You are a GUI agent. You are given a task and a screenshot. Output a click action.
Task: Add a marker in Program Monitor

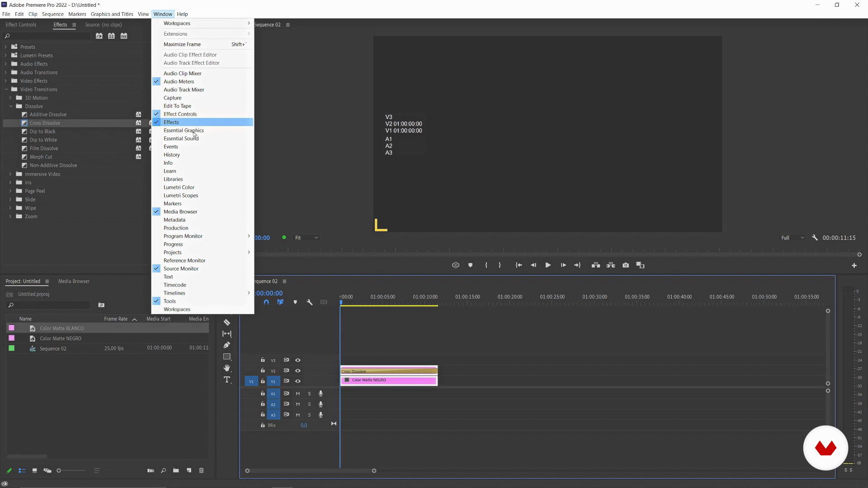point(471,265)
